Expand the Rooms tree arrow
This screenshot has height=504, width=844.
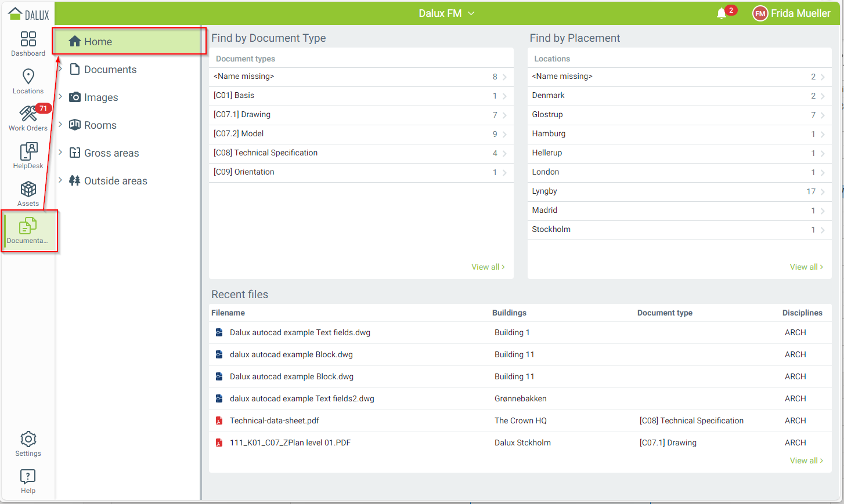click(60, 125)
